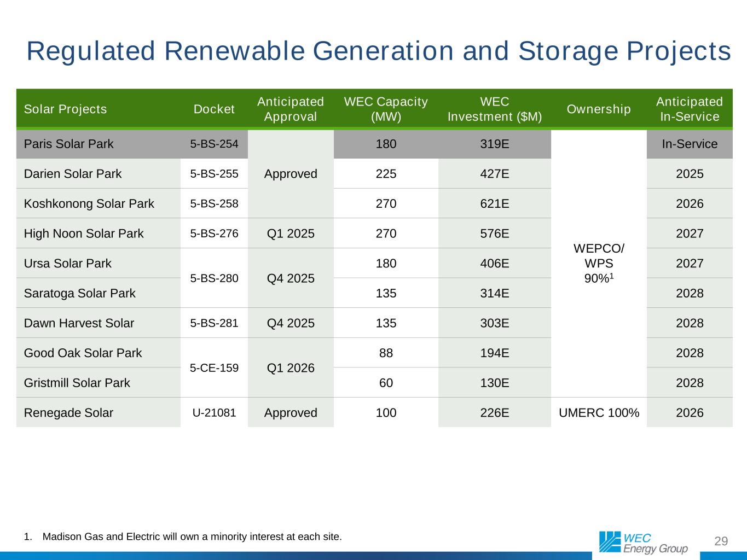Click the UMERC 100% ownership cell
Image resolution: width=747 pixels, height=560 pixels.
click(x=599, y=413)
